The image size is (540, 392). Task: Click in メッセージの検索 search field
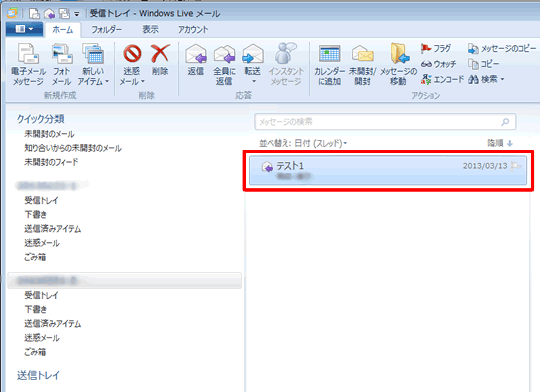click(x=385, y=122)
